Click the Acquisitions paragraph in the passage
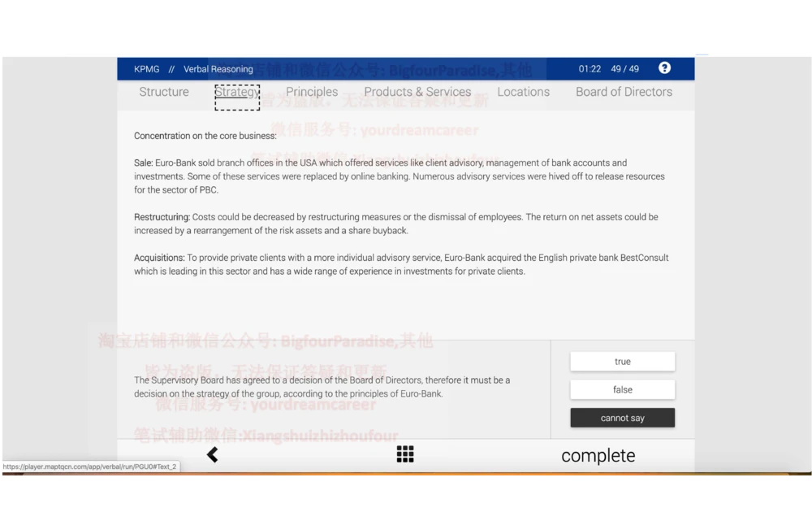 (x=401, y=264)
